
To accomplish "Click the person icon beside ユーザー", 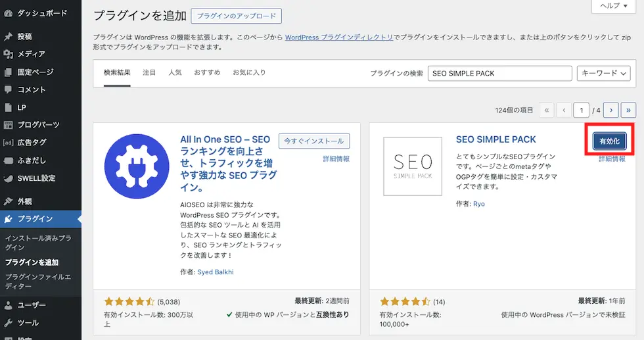I will (x=8, y=305).
